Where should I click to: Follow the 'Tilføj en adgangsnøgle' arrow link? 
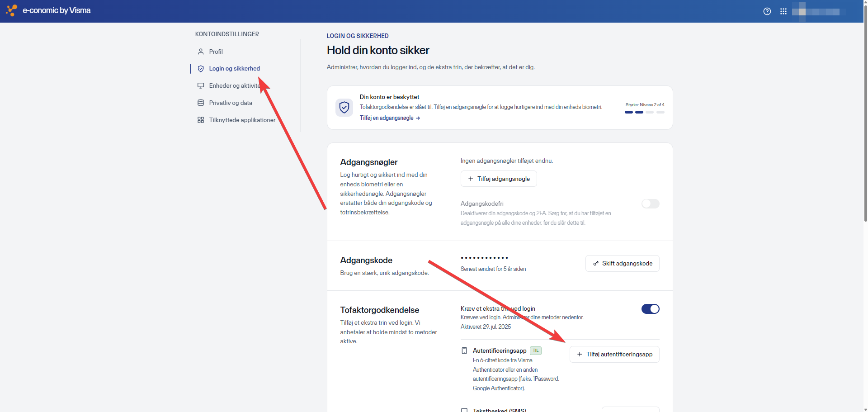(x=390, y=118)
